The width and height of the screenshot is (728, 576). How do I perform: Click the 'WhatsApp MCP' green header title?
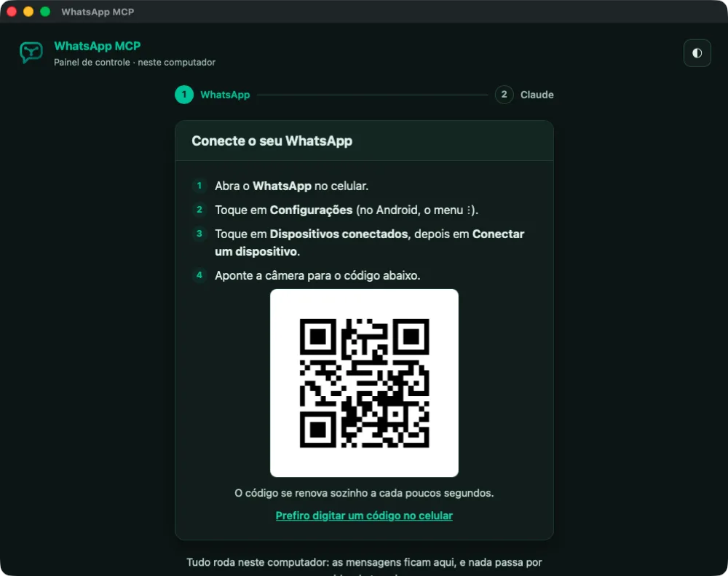(x=98, y=46)
